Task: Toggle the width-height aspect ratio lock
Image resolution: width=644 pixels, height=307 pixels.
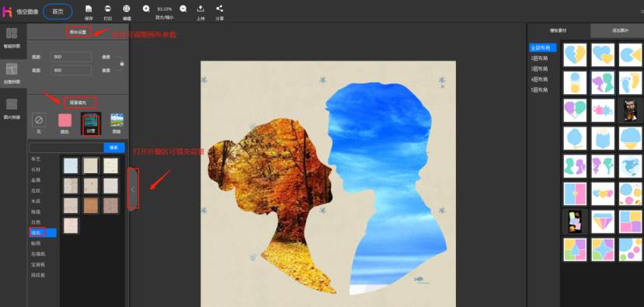Action: 122,64
